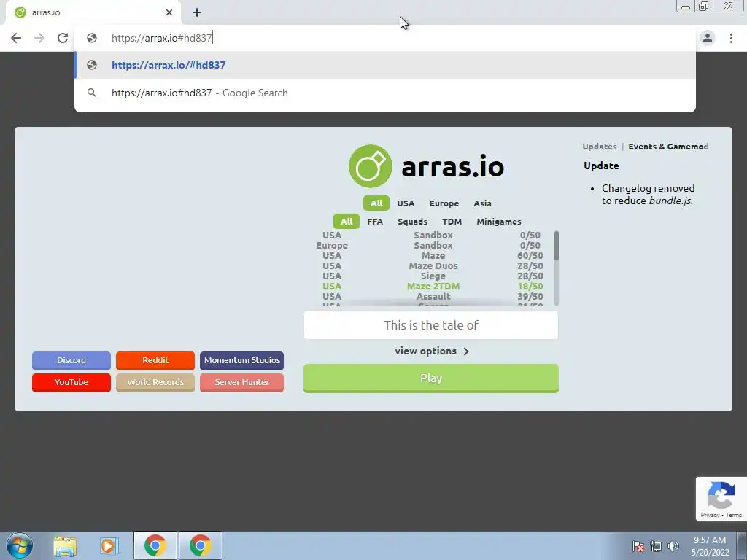Select the All game mode filter
This screenshot has width=747, height=560.
347,222
